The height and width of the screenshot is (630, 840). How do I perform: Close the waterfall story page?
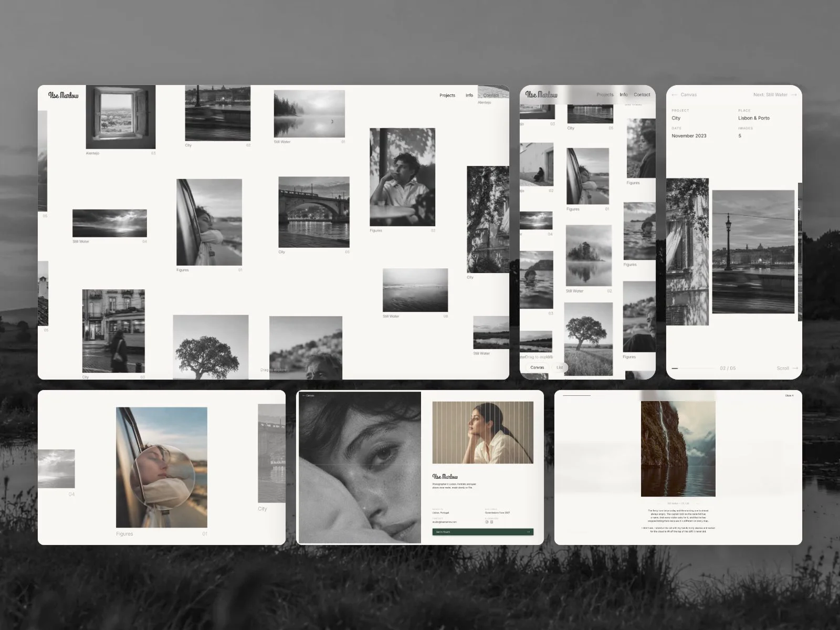pyautogui.click(x=790, y=395)
